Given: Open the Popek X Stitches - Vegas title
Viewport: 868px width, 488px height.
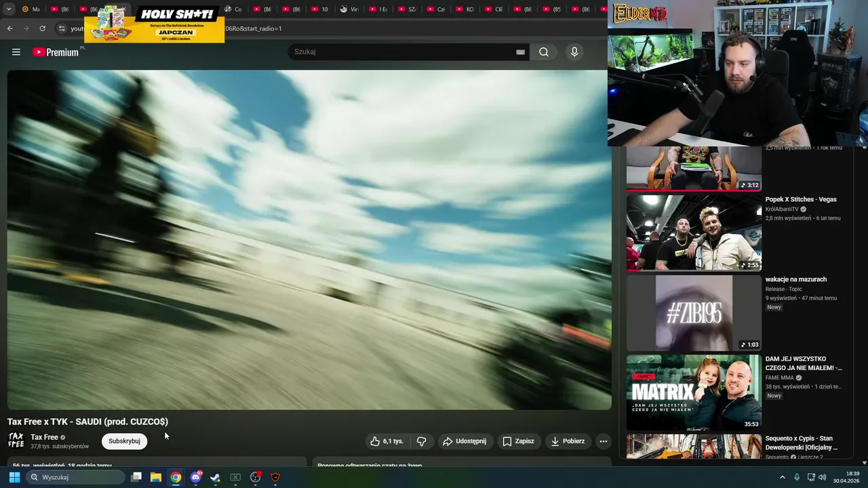Looking at the screenshot, I should 801,199.
